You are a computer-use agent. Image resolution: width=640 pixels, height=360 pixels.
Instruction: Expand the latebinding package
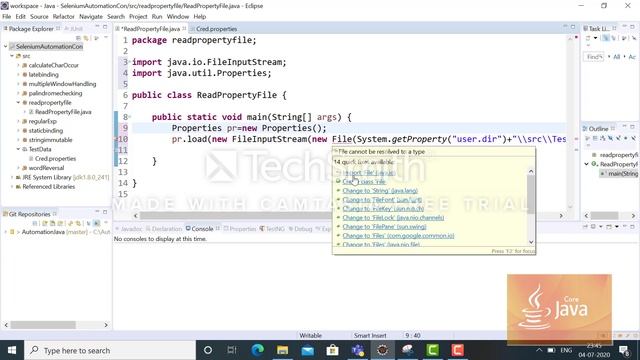pyautogui.click(x=18, y=75)
